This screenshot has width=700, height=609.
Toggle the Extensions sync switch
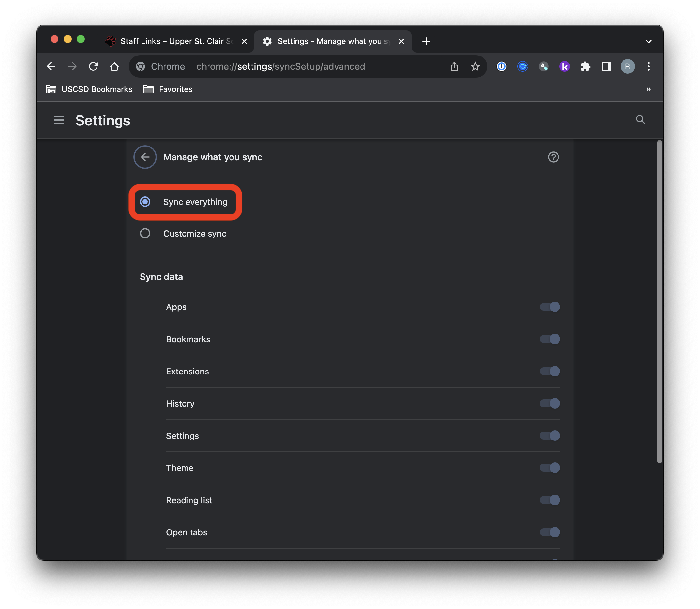pos(550,371)
